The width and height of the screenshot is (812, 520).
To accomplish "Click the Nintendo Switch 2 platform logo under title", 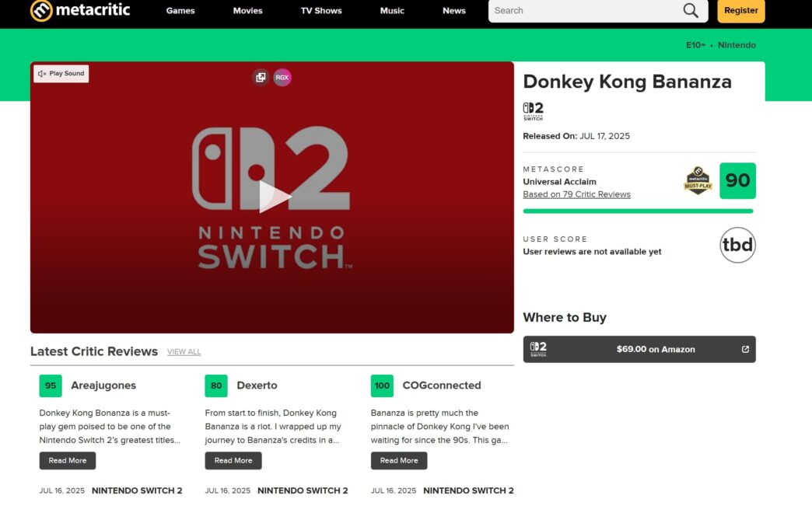I will [x=533, y=111].
